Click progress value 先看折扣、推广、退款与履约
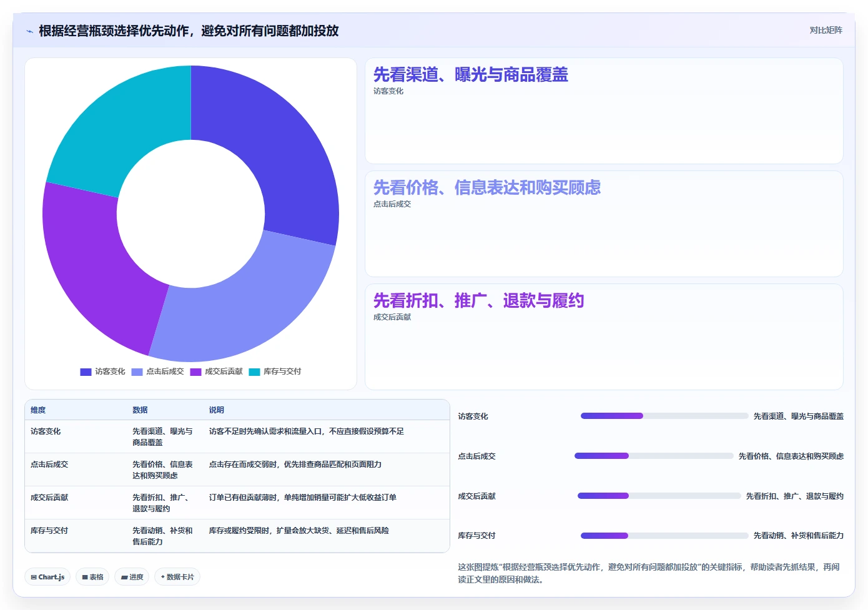 click(794, 496)
